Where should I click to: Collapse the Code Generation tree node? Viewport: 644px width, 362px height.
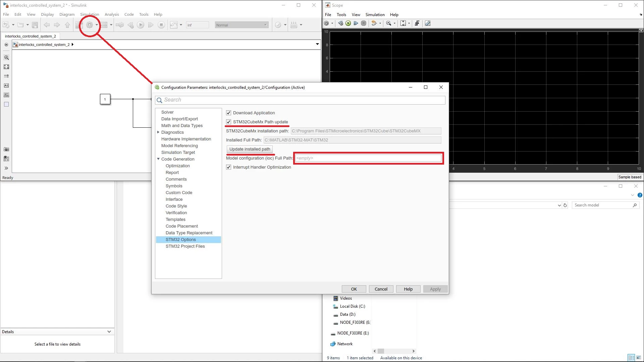158,159
